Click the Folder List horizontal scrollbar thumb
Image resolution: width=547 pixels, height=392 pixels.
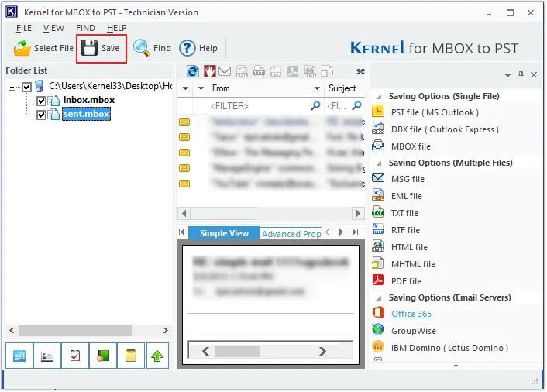[x=75, y=330]
